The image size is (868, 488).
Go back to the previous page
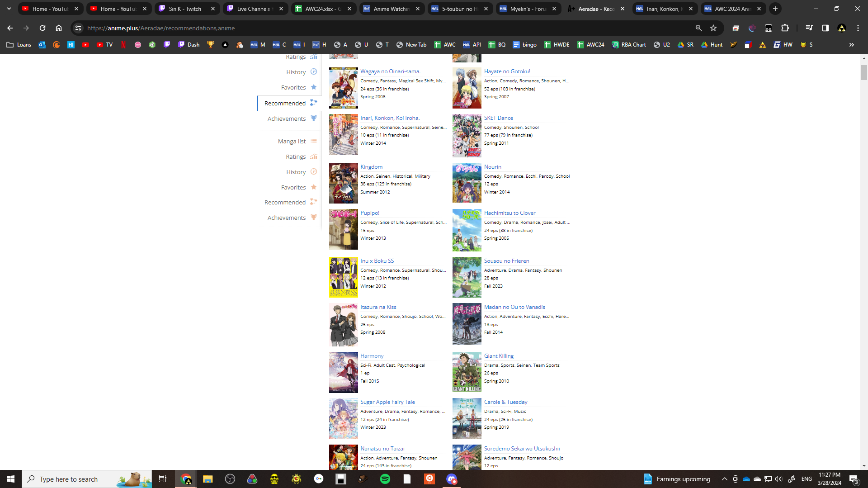point(10,28)
